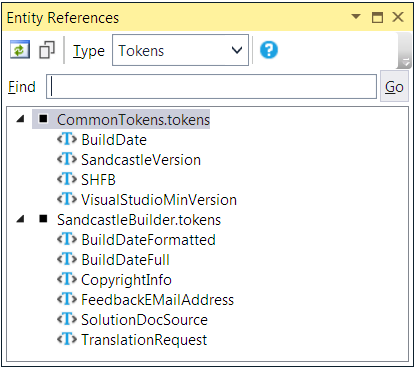Click the token icon next to SandcastleVersion
This screenshot has height=367, width=415.
[x=67, y=159]
